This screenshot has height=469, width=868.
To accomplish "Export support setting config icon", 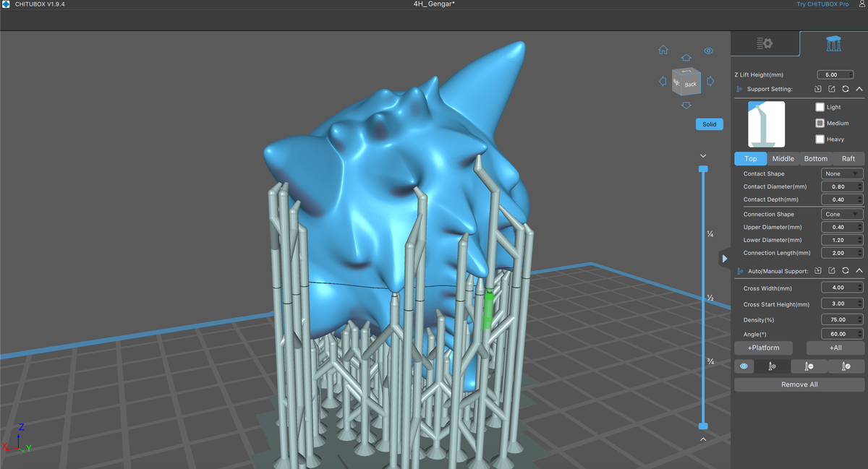I will pyautogui.click(x=832, y=89).
